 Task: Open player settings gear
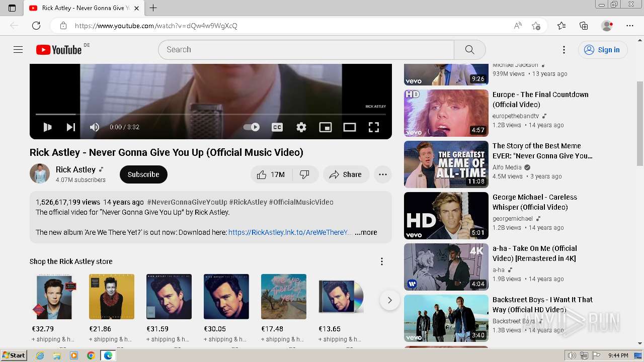301,127
